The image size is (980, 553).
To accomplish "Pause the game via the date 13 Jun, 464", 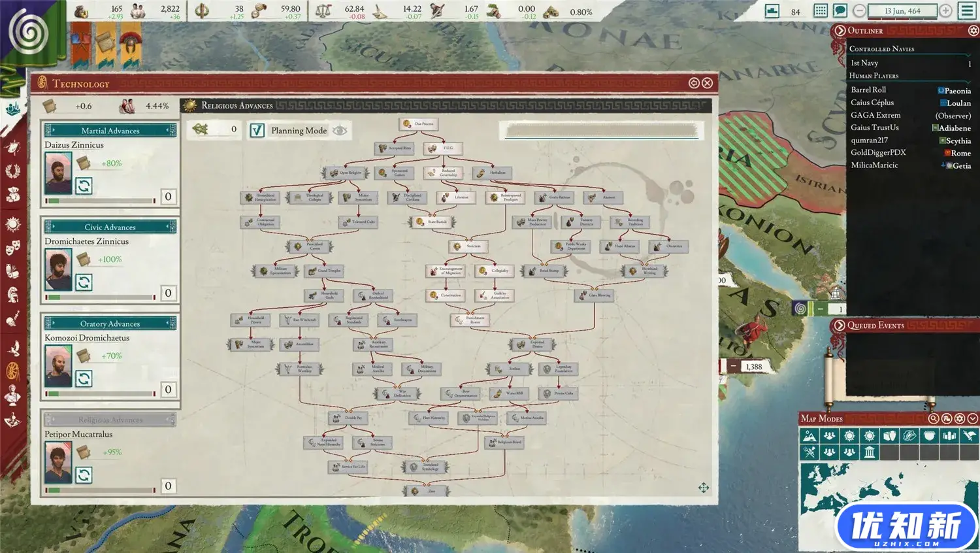I will pos(902,10).
